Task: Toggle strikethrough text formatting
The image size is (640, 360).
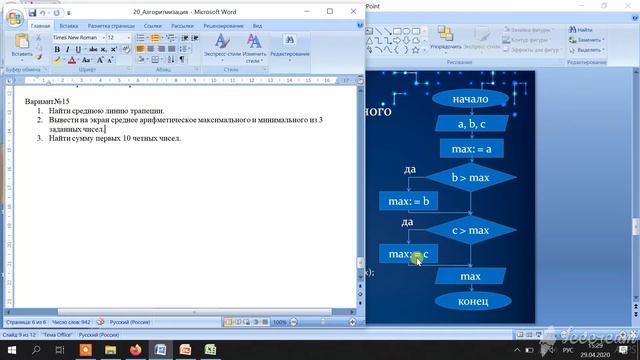Action: coord(93,49)
